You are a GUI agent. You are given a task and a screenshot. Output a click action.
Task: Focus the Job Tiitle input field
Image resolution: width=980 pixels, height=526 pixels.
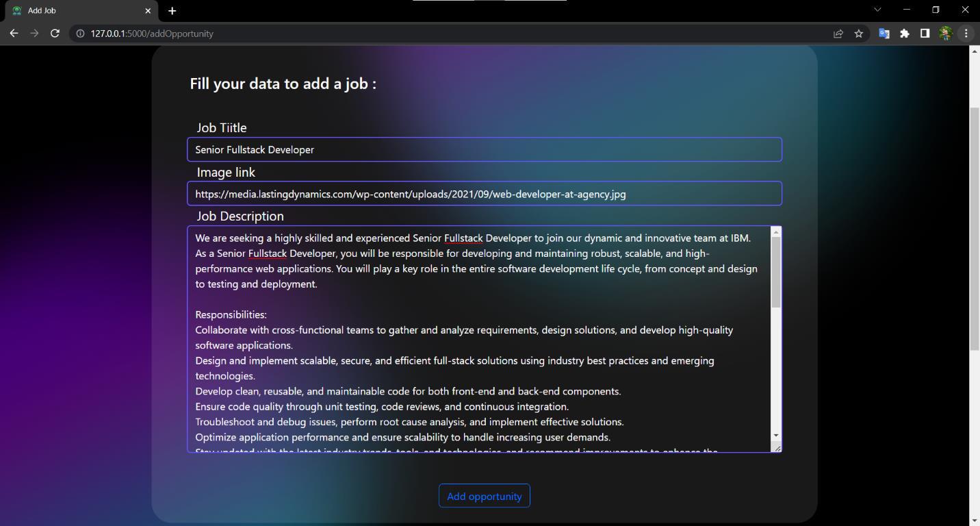point(485,149)
